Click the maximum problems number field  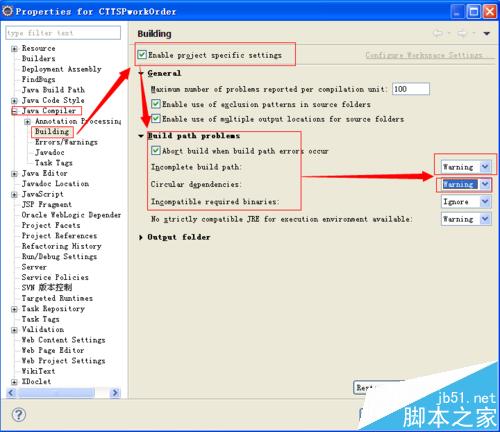411,89
